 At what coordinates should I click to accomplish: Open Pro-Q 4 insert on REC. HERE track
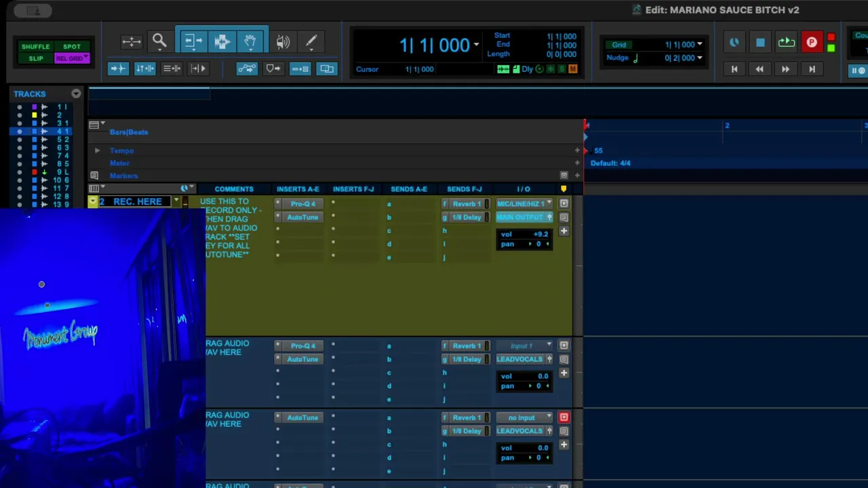(303, 204)
